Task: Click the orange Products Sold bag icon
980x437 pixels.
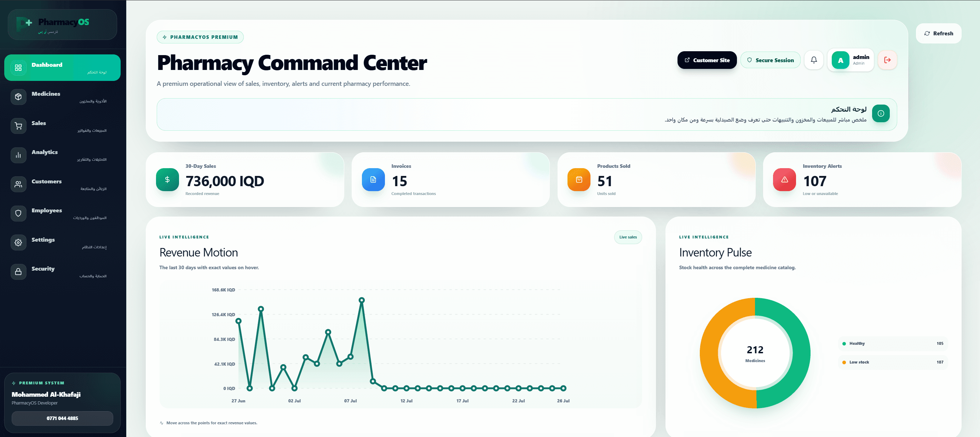Action: pos(579,180)
